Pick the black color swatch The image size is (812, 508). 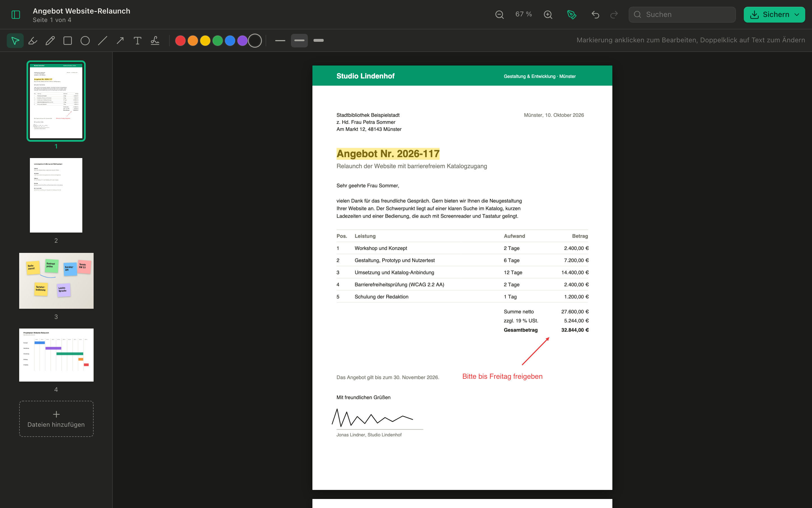click(255, 41)
